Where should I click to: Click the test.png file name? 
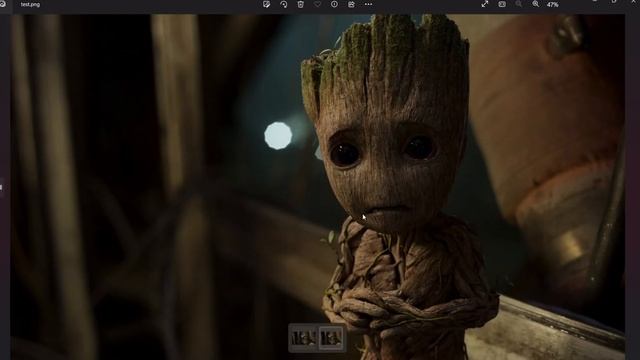pos(30,4)
